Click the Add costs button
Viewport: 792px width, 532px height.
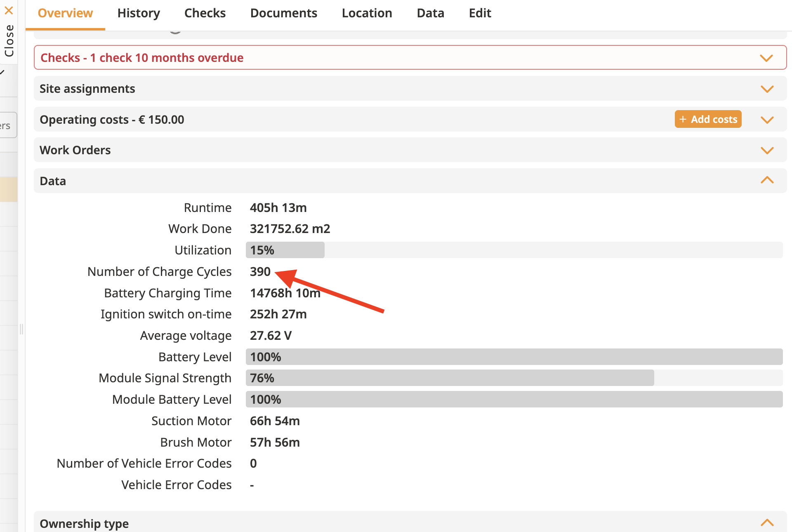coord(708,119)
